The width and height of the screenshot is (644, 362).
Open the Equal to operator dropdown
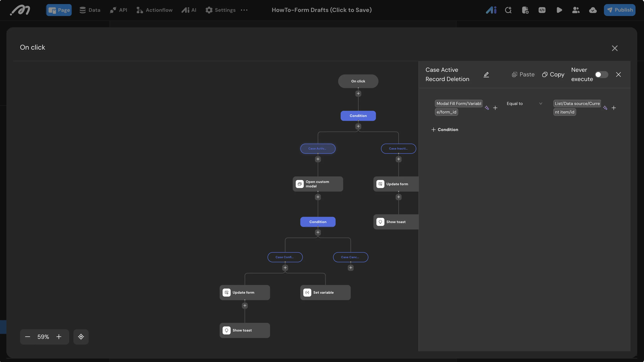coord(524,104)
